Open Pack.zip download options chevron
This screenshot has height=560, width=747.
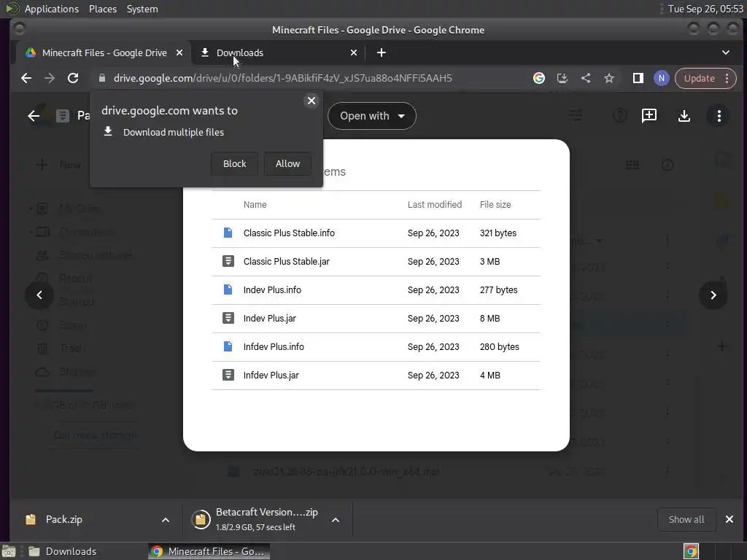coord(166,520)
